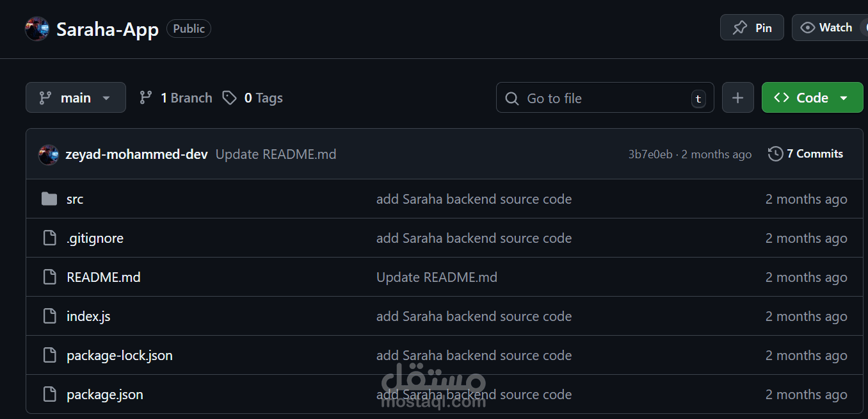Click the commit author avatar beside zeyad-mohammed-dev
Image resolution: width=868 pixels, height=419 pixels.
coord(49,154)
